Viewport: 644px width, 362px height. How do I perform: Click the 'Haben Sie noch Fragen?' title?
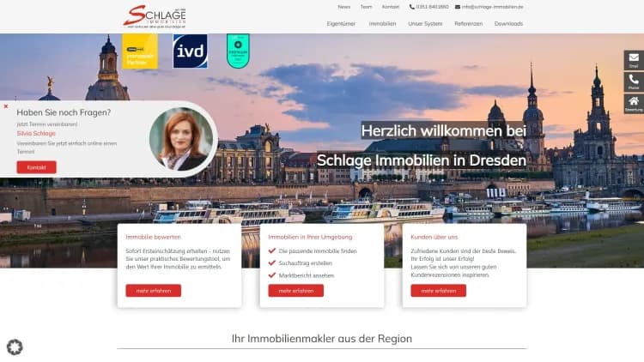click(64, 112)
